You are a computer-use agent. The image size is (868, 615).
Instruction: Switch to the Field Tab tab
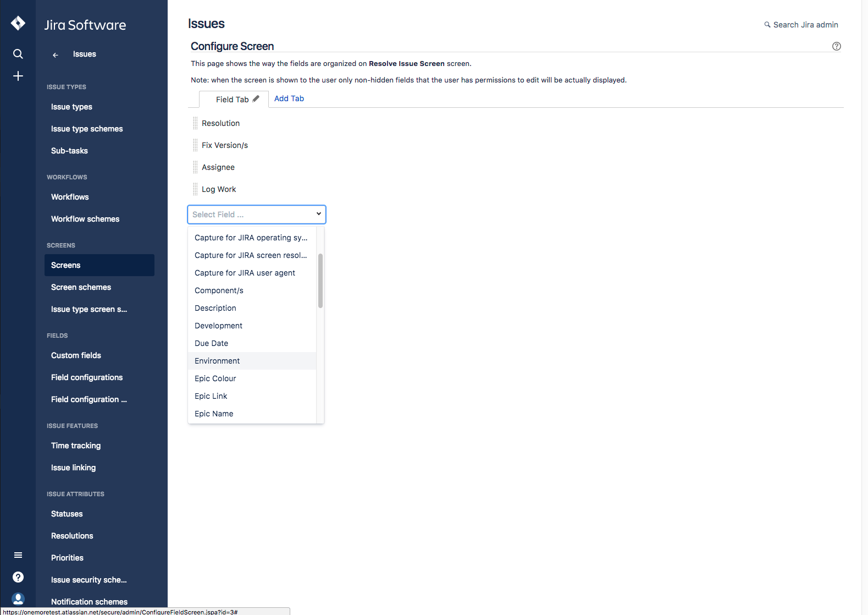(x=233, y=100)
